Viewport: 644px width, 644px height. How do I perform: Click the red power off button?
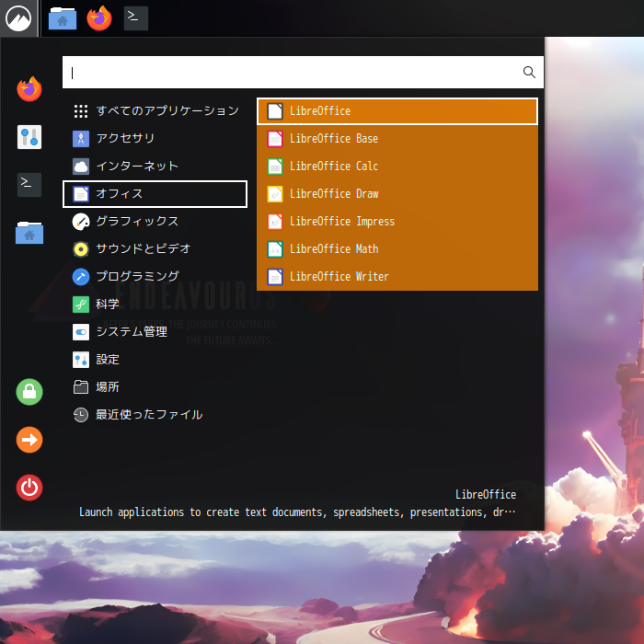[29, 488]
